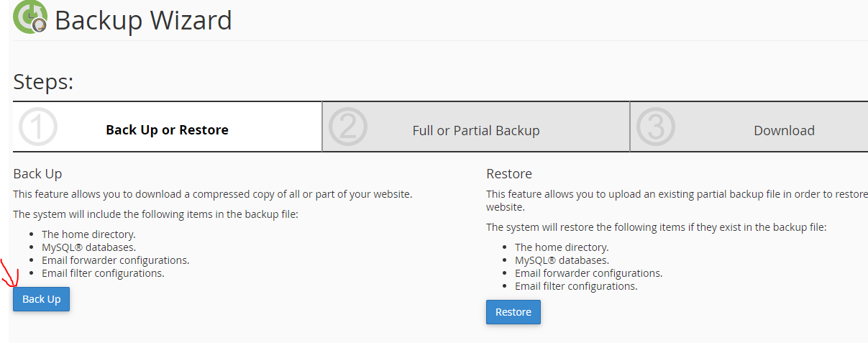Image resolution: width=868 pixels, height=343 pixels.
Task: Click 'The home directory' under Back Up
Action: [88, 234]
